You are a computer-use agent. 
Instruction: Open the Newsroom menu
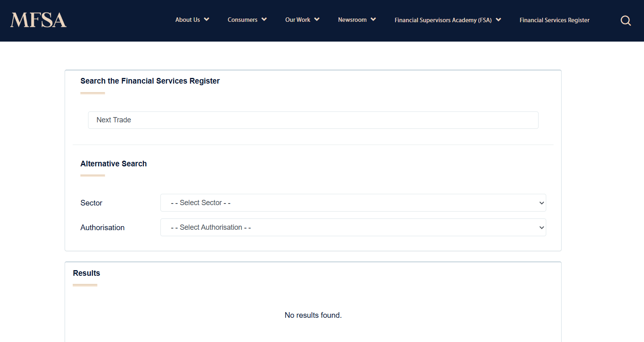[x=352, y=20]
